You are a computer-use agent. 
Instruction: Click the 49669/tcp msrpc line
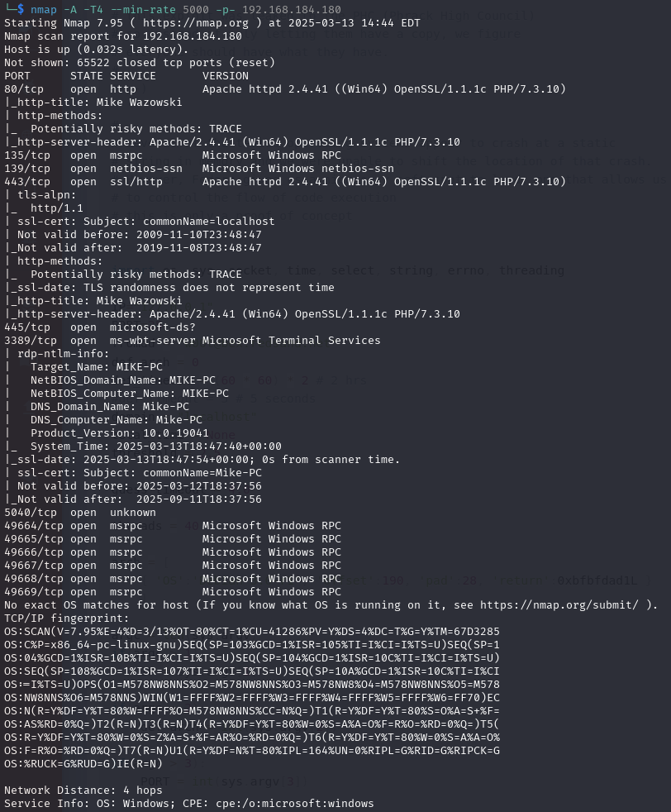(173, 592)
